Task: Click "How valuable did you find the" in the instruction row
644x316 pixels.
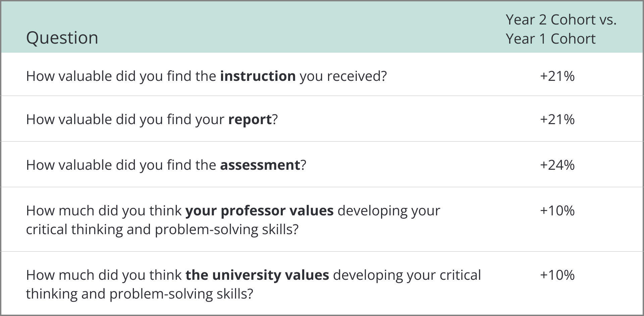Action: pyautogui.click(x=121, y=76)
